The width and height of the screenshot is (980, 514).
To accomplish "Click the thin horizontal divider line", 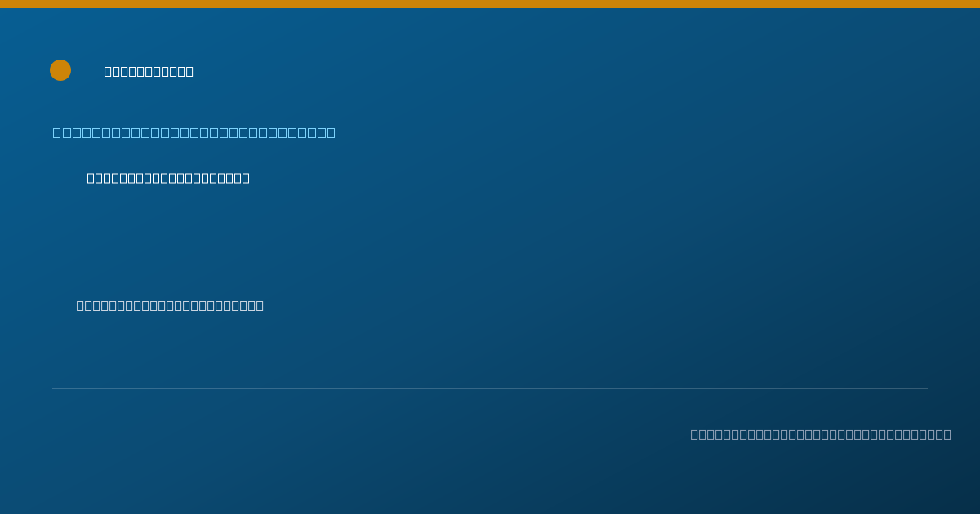I will click(x=490, y=388).
